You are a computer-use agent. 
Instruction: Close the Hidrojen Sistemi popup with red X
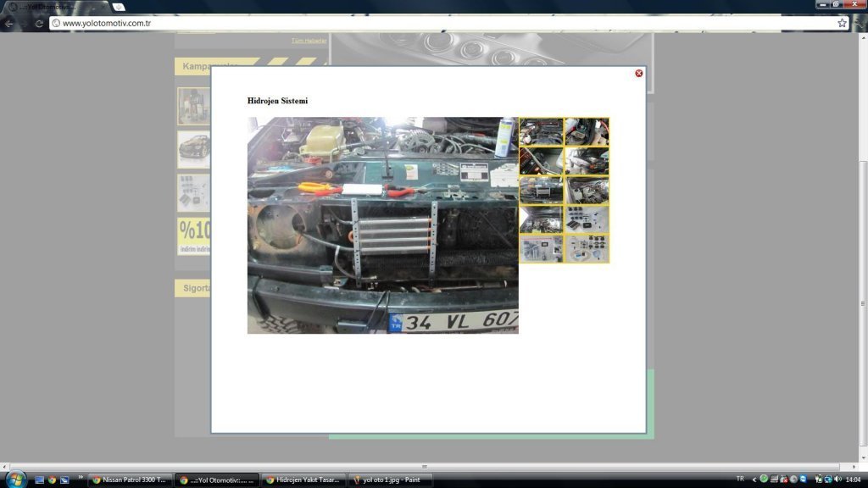coord(639,74)
